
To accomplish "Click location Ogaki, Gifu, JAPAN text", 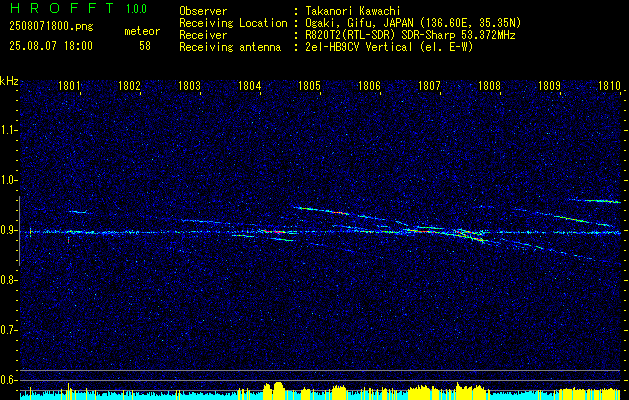I will (413, 23).
